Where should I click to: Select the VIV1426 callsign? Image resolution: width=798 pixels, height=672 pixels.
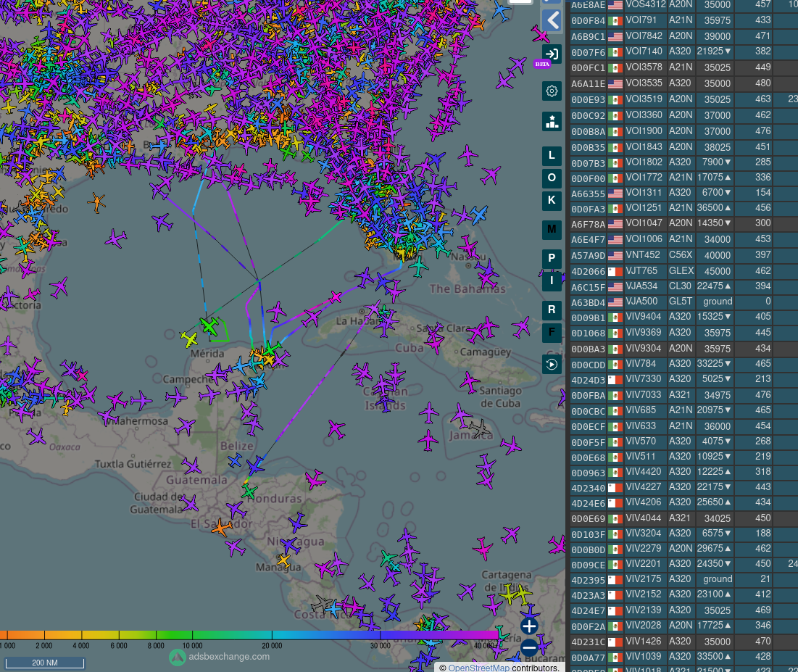644,642
